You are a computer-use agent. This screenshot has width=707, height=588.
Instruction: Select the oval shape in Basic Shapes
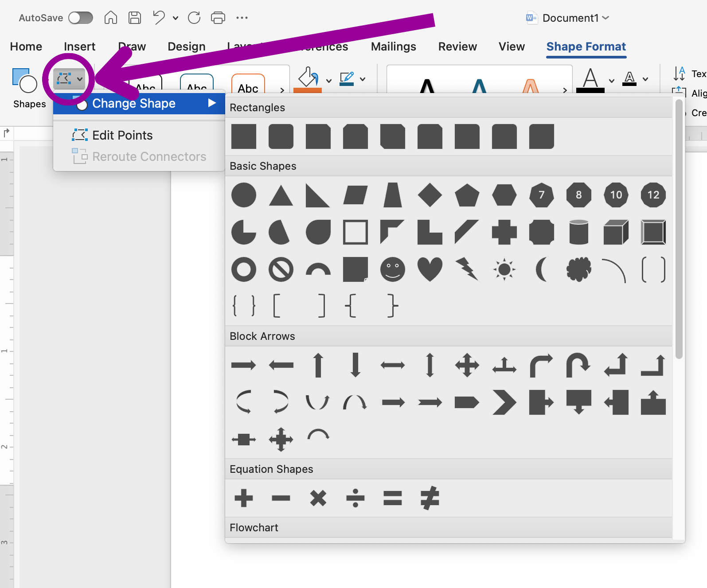[244, 195]
